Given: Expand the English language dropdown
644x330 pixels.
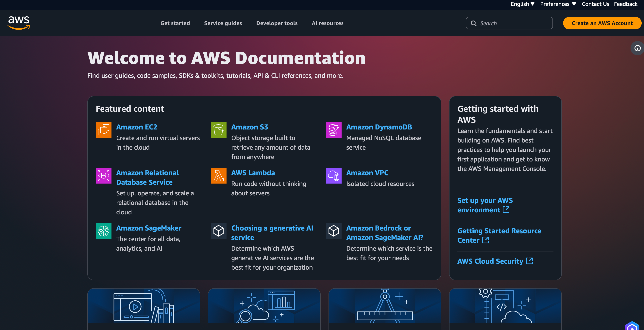Looking at the screenshot, I should (x=522, y=4).
